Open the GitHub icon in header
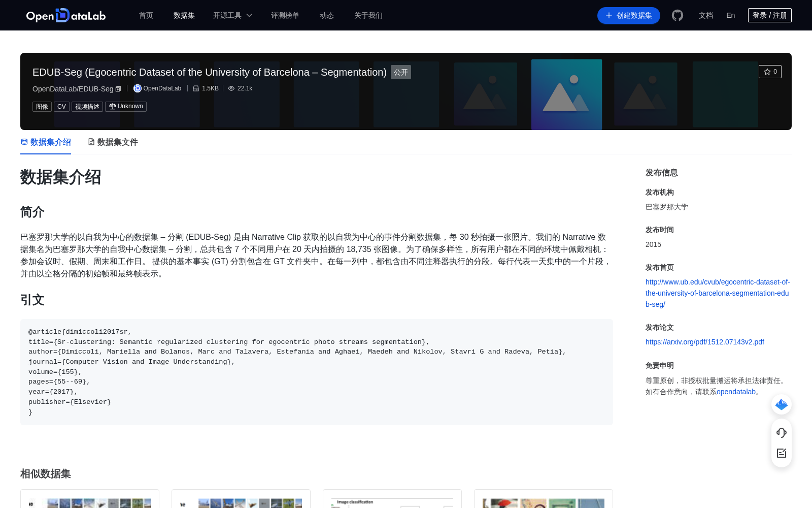Screen dimensions: 812x508 (x=678, y=15)
